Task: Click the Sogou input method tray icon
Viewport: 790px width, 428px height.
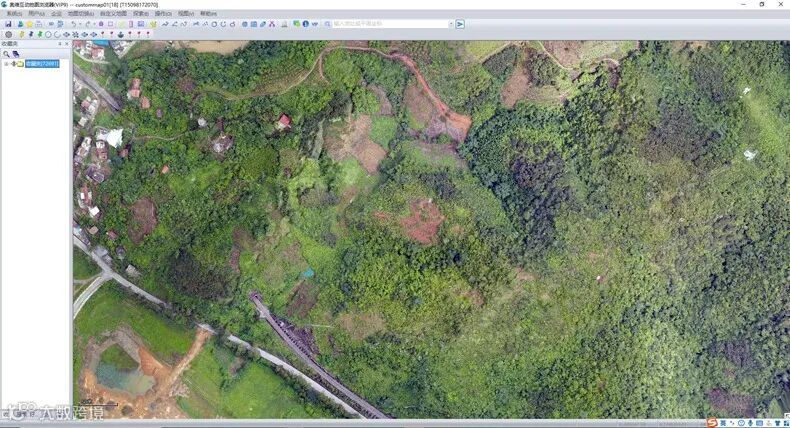Action: click(x=711, y=422)
